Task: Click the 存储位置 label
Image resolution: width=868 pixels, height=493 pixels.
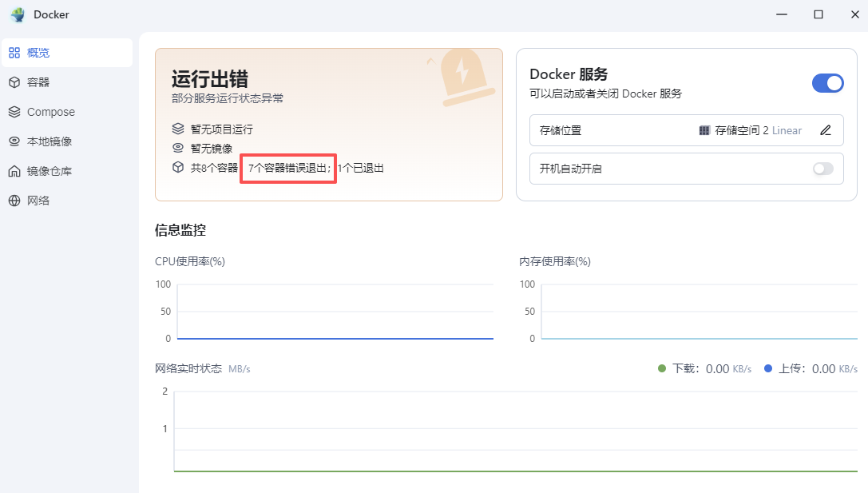Action: click(x=561, y=130)
